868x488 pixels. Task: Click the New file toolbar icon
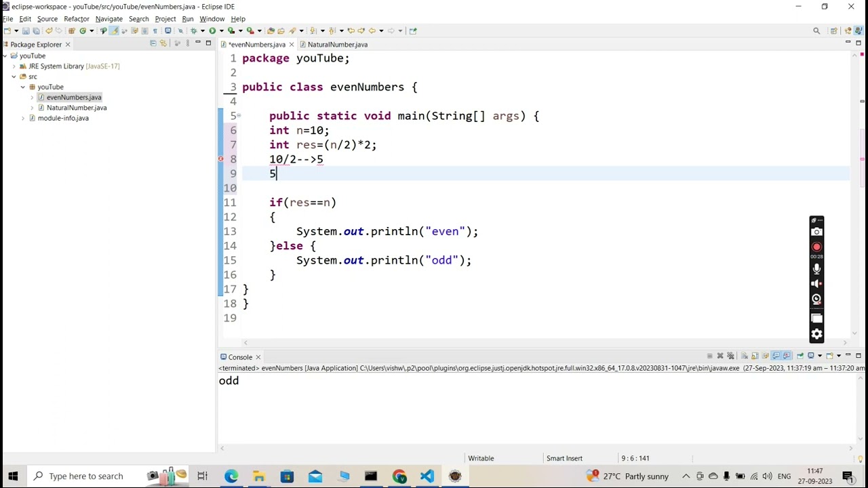pos(7,30)
